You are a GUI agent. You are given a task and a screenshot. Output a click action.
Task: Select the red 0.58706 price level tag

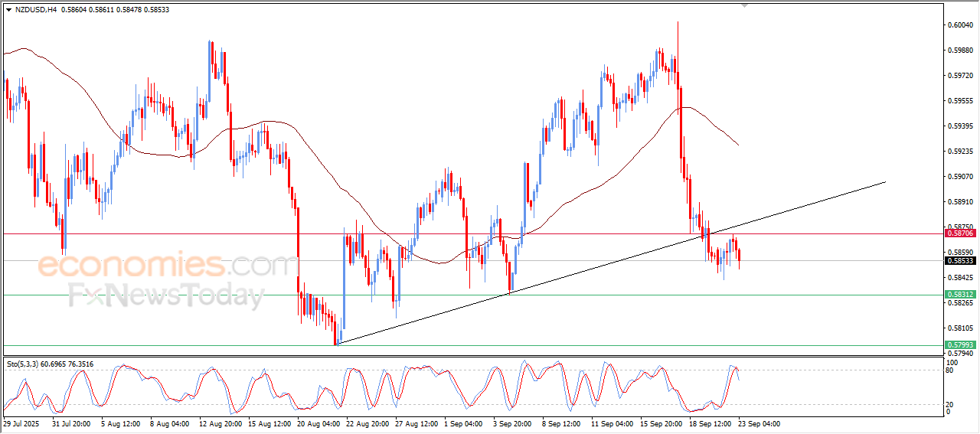click(960, 233)
